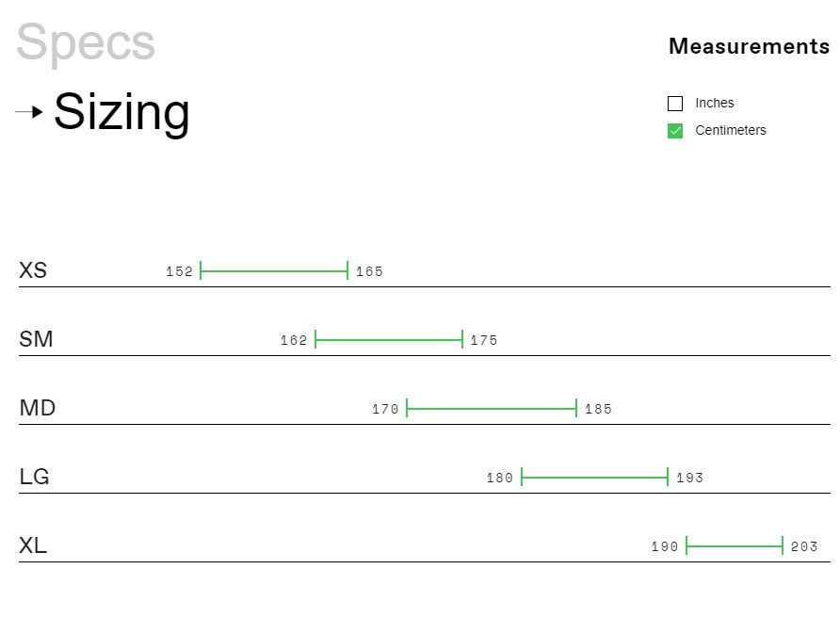Click the XS range bar
The height and width of the screenshot is (634, 840).
[273, 270]
